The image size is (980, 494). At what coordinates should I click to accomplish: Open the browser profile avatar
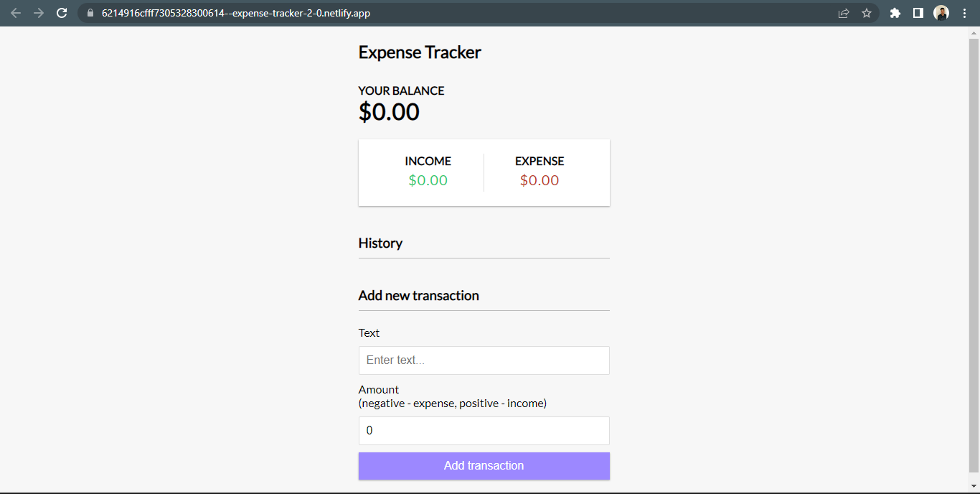click(941, 13)
